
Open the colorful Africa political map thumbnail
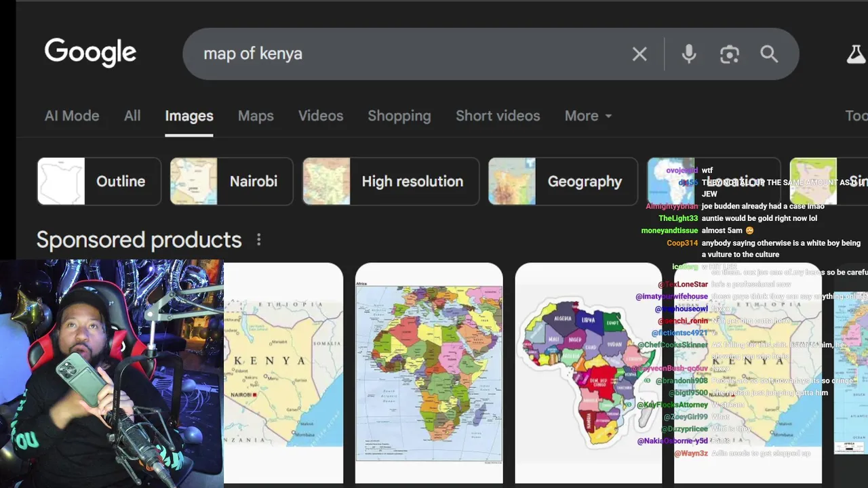pyautogui.click(x=429, y=373)
